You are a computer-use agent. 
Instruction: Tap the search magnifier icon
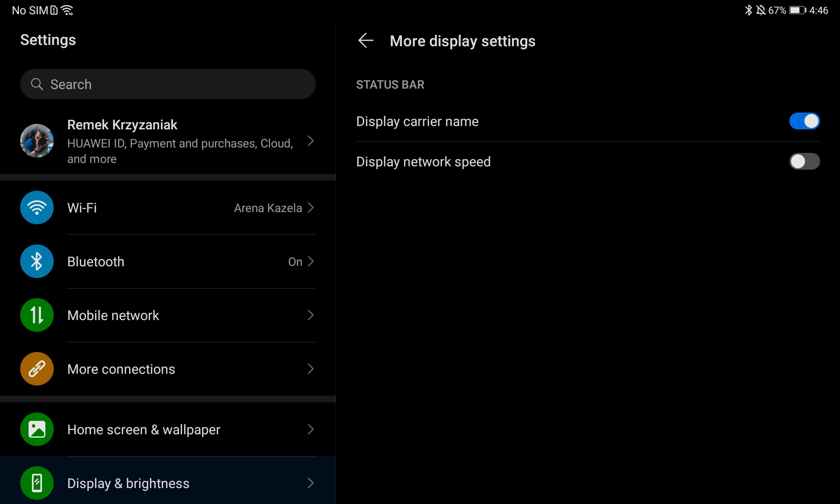(x=37, y=84)
